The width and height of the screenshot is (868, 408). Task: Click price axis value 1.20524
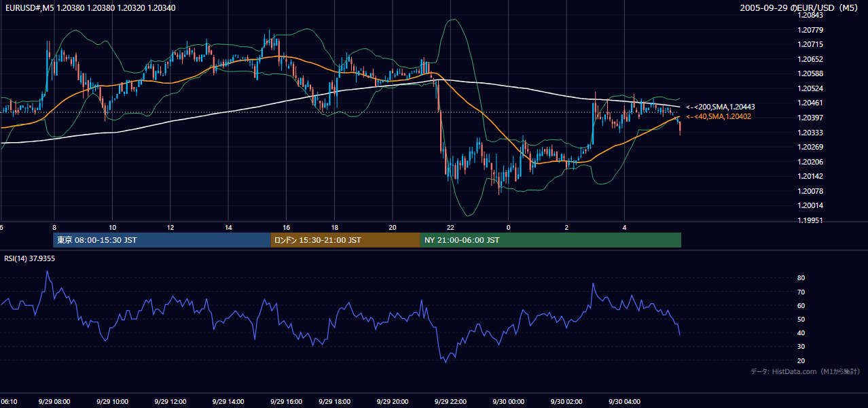point(812,88)
